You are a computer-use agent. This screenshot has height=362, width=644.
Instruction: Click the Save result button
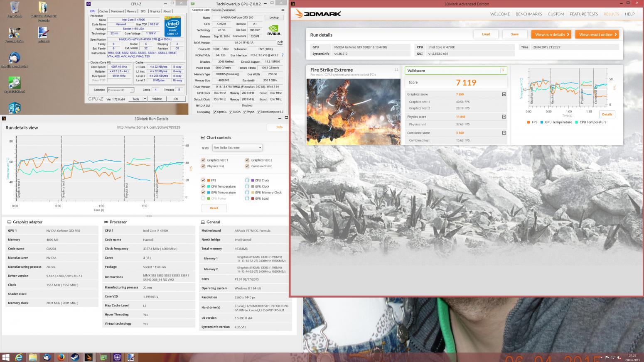pos(515,34)
